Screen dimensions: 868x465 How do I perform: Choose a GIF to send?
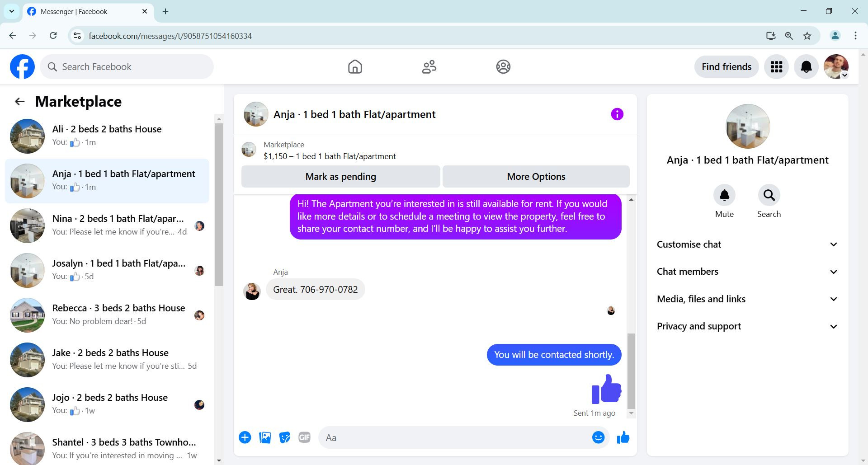click(305, 437)
